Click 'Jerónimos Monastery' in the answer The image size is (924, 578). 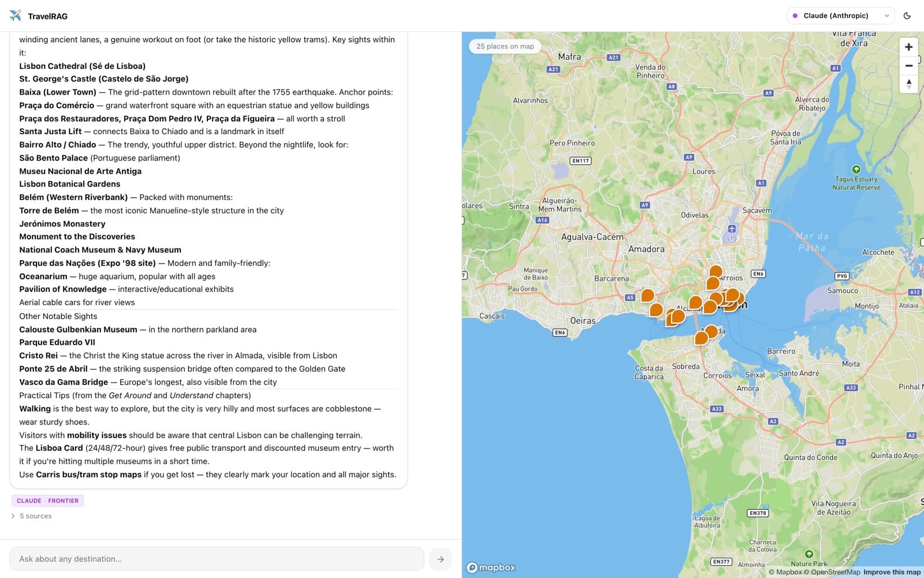(62, 224)
